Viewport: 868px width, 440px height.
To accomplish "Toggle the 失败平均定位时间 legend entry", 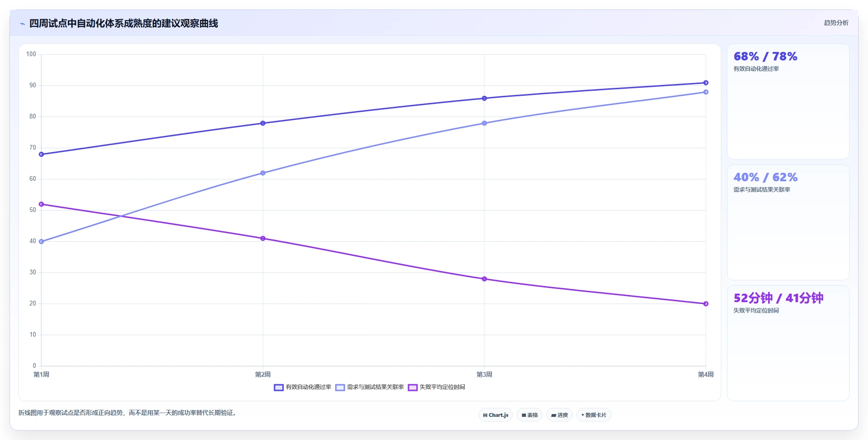I will (x=436, y=387).
